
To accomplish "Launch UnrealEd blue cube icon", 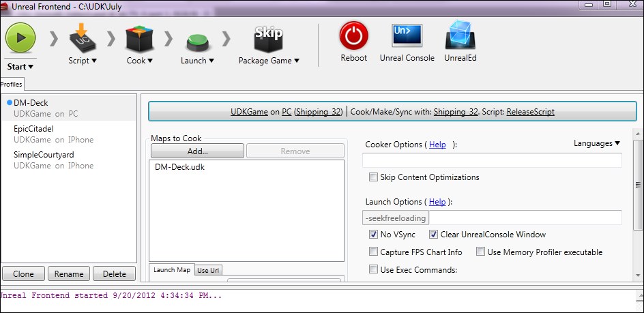I will (460, 36).
